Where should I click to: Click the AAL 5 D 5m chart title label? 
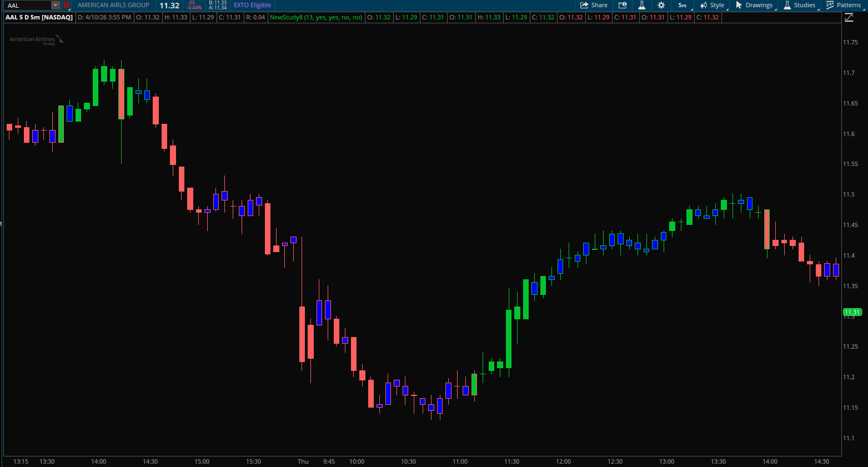39,17
